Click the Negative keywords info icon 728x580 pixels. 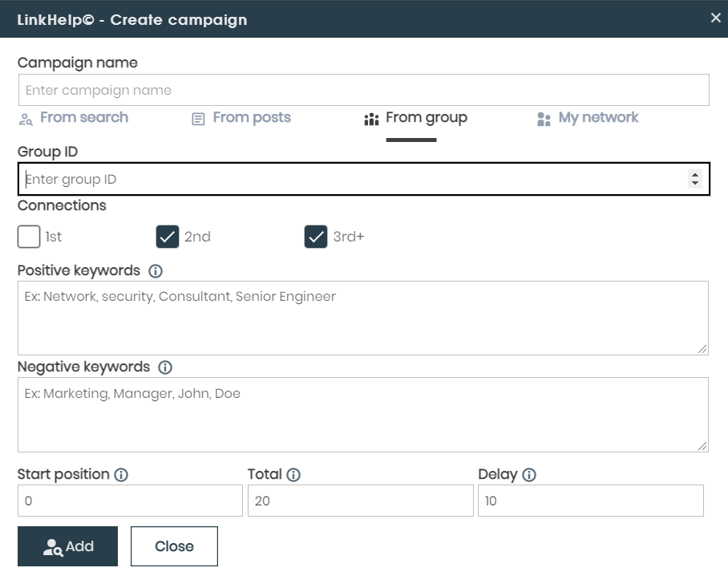point(165,367)
